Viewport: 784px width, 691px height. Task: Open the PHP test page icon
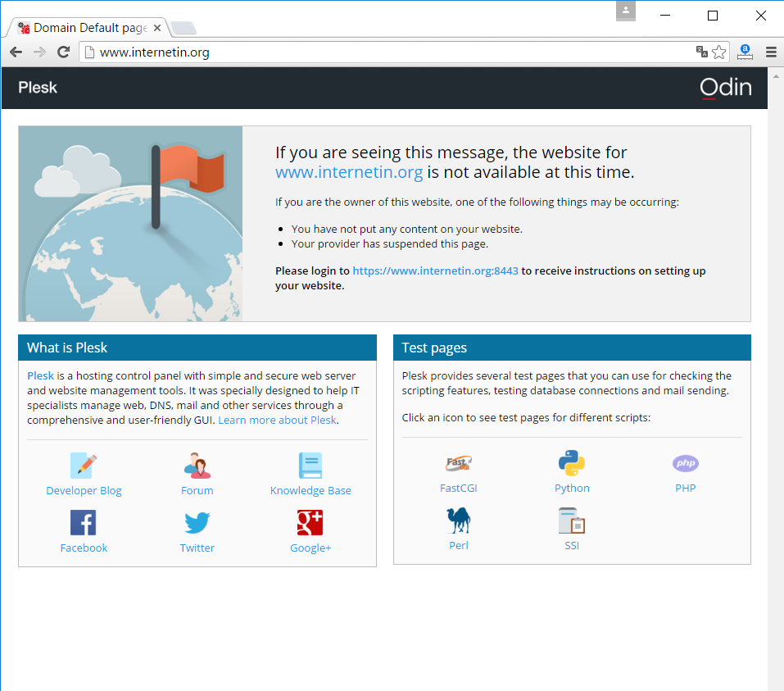[686, 464]
